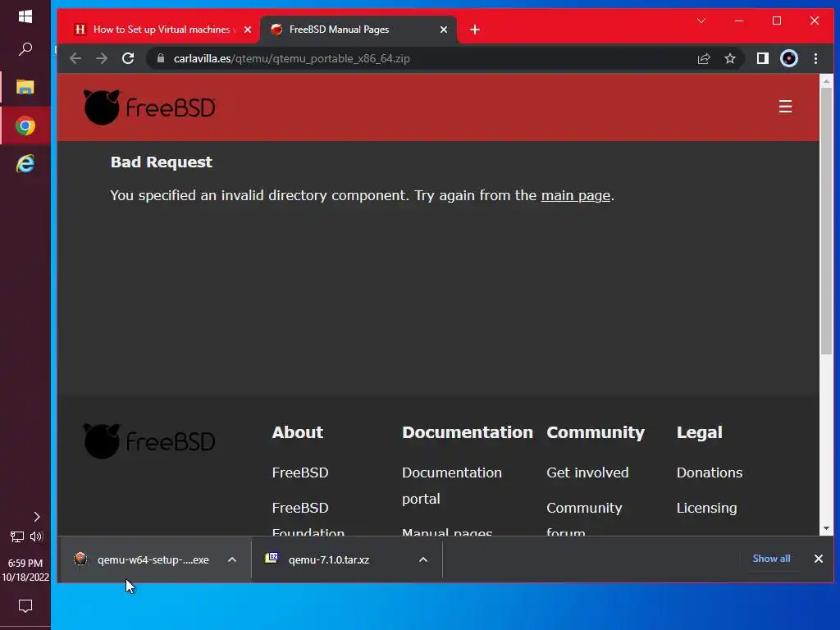Screen dimensions: 840x630
Task: Launch Internet Explorer from taskbar
Action: point(25,163)
